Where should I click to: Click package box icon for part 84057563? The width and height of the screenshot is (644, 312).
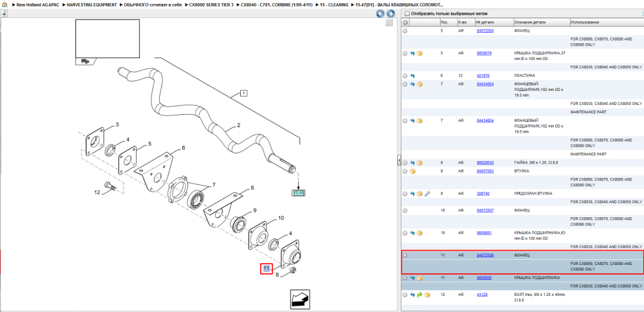point(412,171)
